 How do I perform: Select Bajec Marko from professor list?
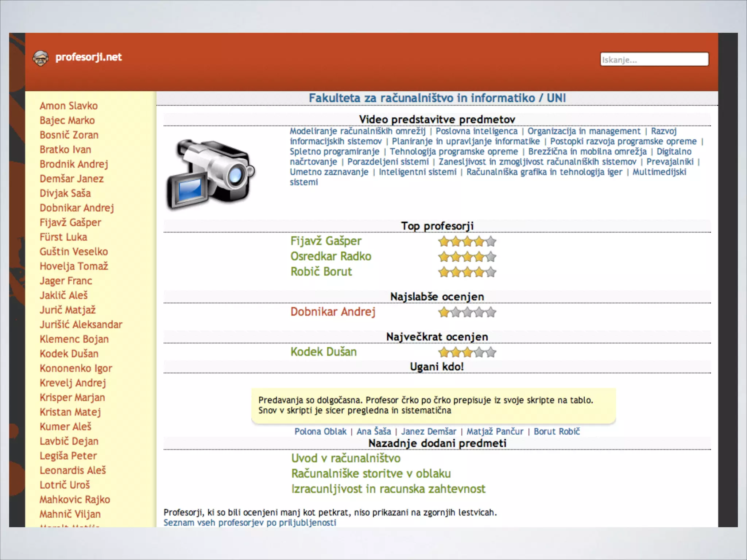tap(67, 120)
